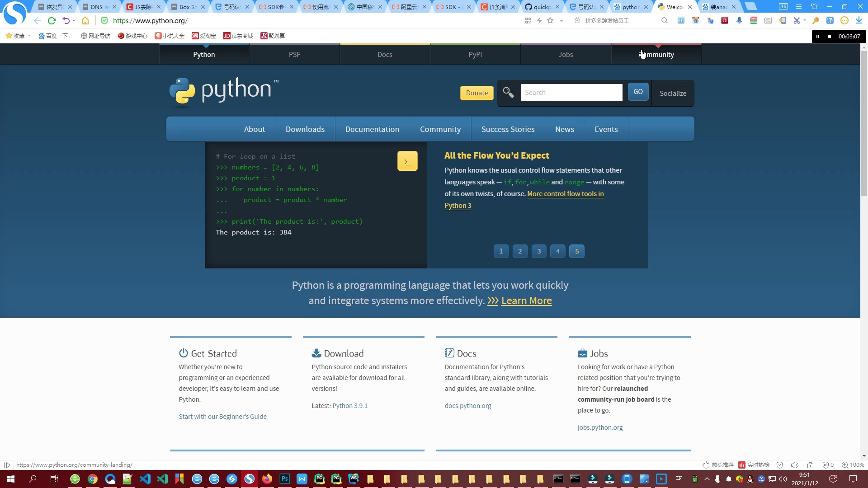The image size is (868, 488).
Task: Click the red JS extension icon
Action: point(725,21)
